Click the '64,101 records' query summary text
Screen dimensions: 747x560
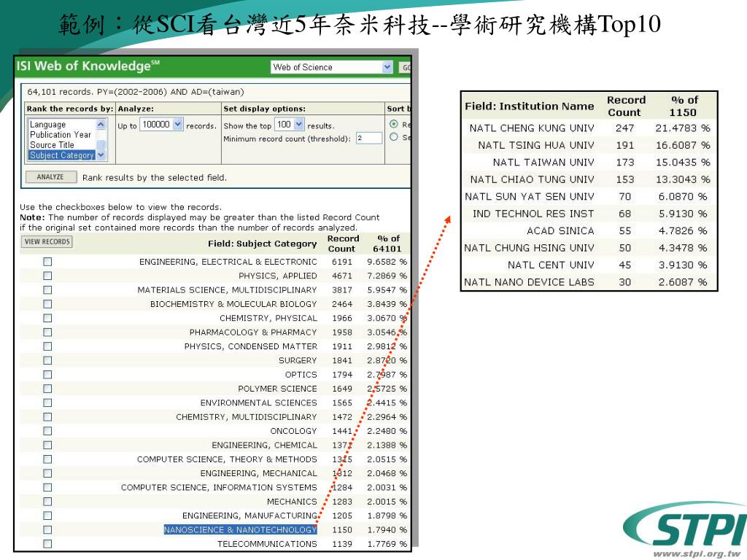tap(135, 92)
